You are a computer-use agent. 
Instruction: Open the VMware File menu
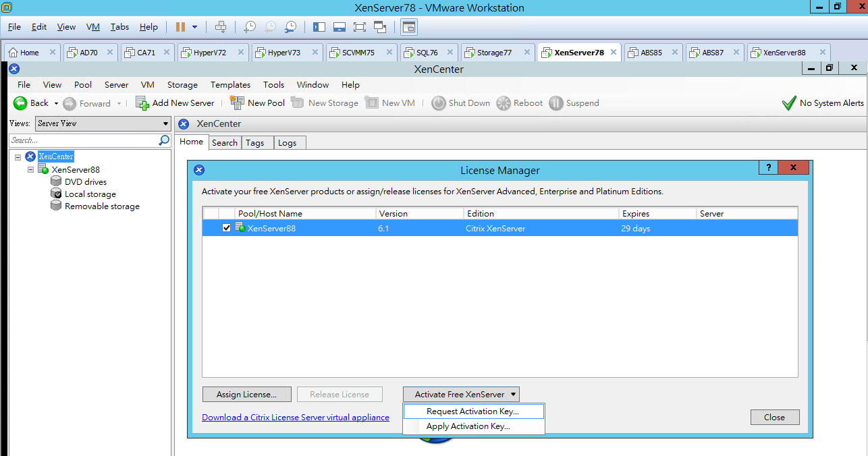pyautogui.click(x=14, y=27)
